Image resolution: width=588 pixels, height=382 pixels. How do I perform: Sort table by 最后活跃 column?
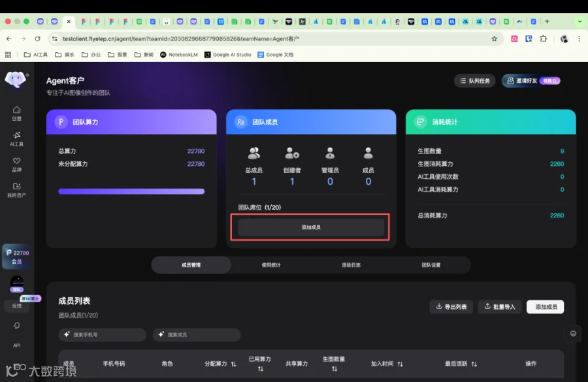pos(461,364)
